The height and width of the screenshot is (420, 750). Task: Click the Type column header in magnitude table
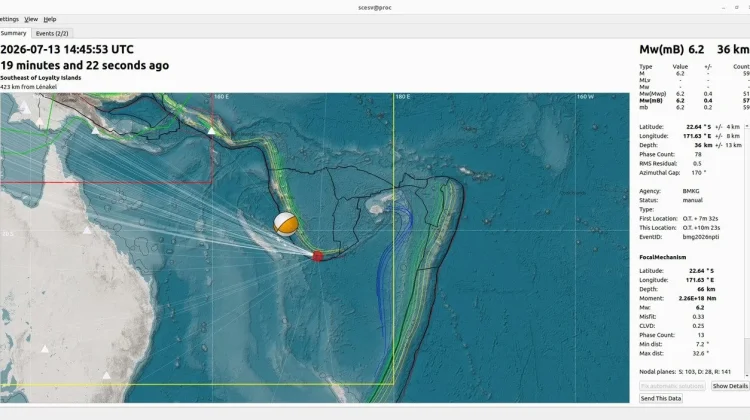(646, 66)
